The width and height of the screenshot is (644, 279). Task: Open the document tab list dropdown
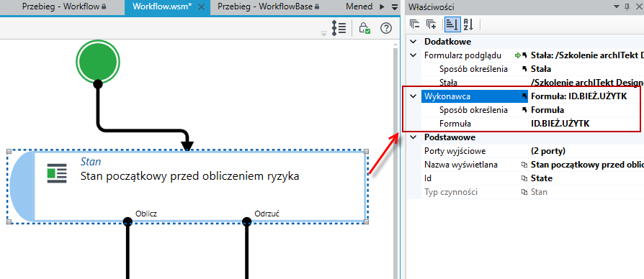[x=395, y=7]
